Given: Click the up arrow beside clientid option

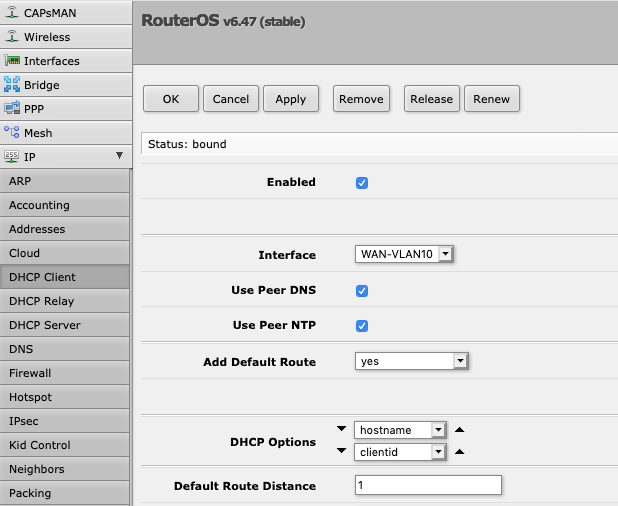Looking at the screenshot, I should 459,452.
